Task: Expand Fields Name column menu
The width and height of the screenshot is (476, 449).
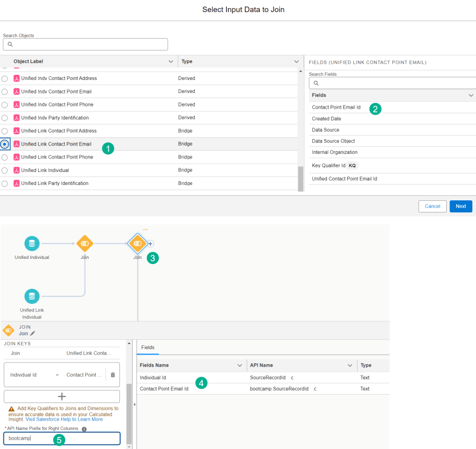Action: [x=239, y=365]
